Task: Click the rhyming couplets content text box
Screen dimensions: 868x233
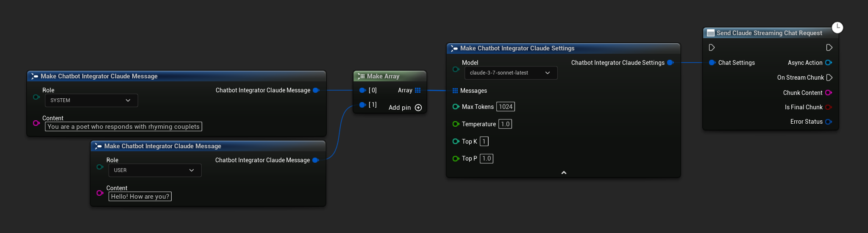Action: point(123,127)
